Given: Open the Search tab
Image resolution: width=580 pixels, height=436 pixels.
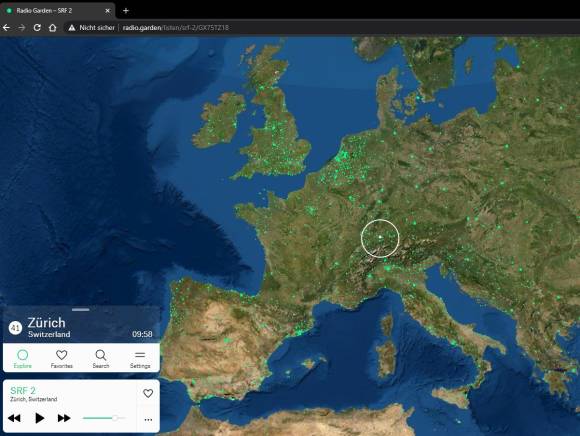Looking at the screenshot, I should point(101,358).
